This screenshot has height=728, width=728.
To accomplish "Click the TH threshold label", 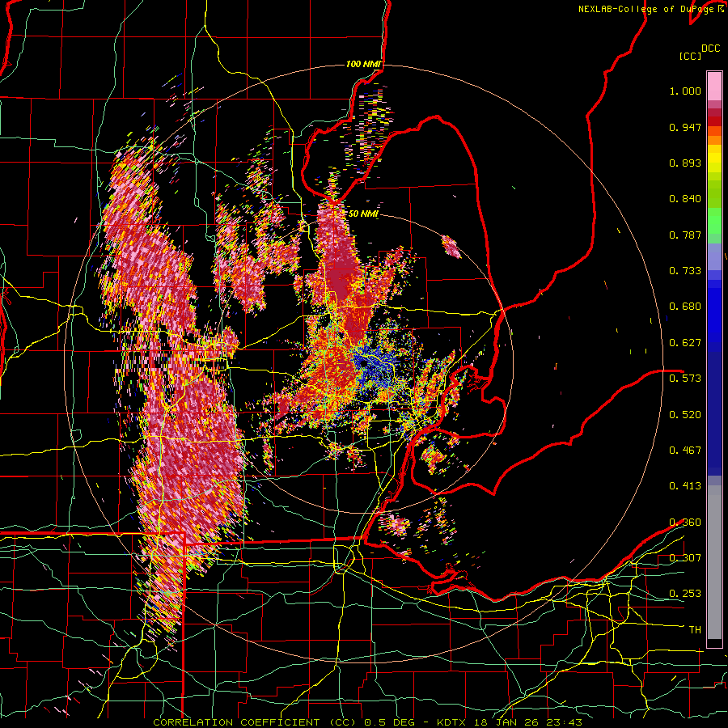I will 695,630.
